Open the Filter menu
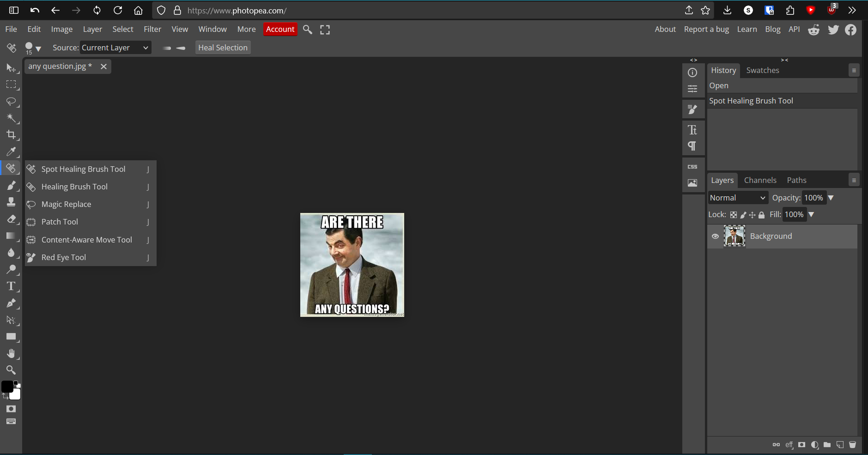Screen dimensions: 868x455 pos(152,29)
